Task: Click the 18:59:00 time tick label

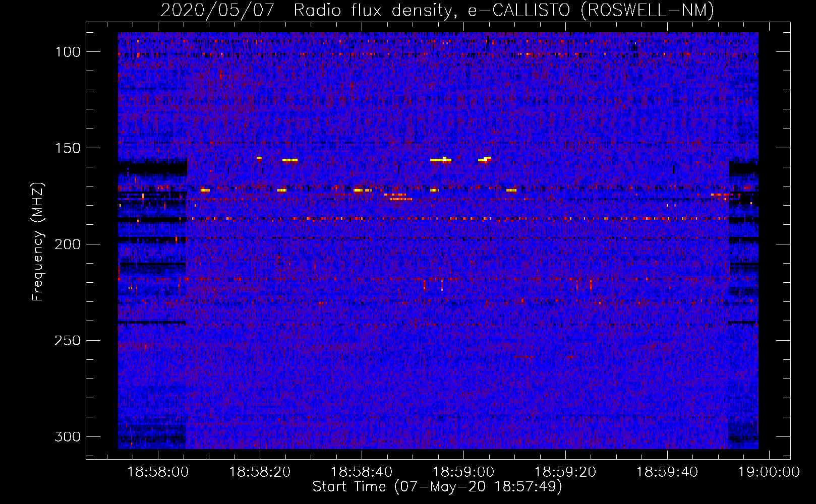Action: tap(463, 472)
